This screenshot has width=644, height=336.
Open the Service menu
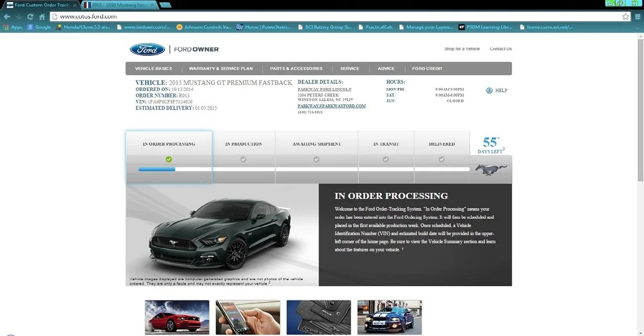(350, 68)
